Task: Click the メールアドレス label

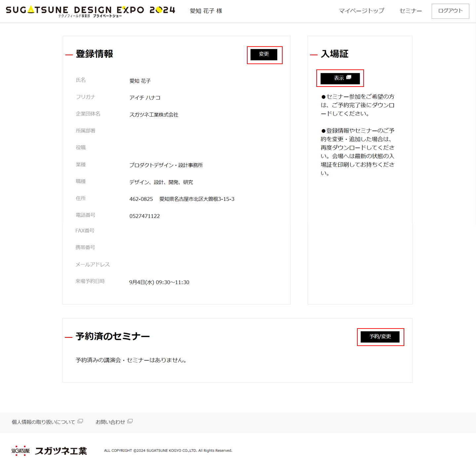Action: (93, 264)
